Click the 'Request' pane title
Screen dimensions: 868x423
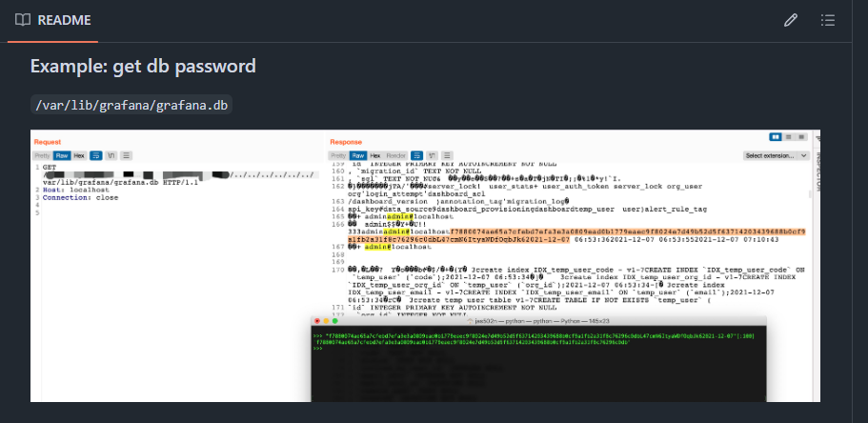point(48,142)
